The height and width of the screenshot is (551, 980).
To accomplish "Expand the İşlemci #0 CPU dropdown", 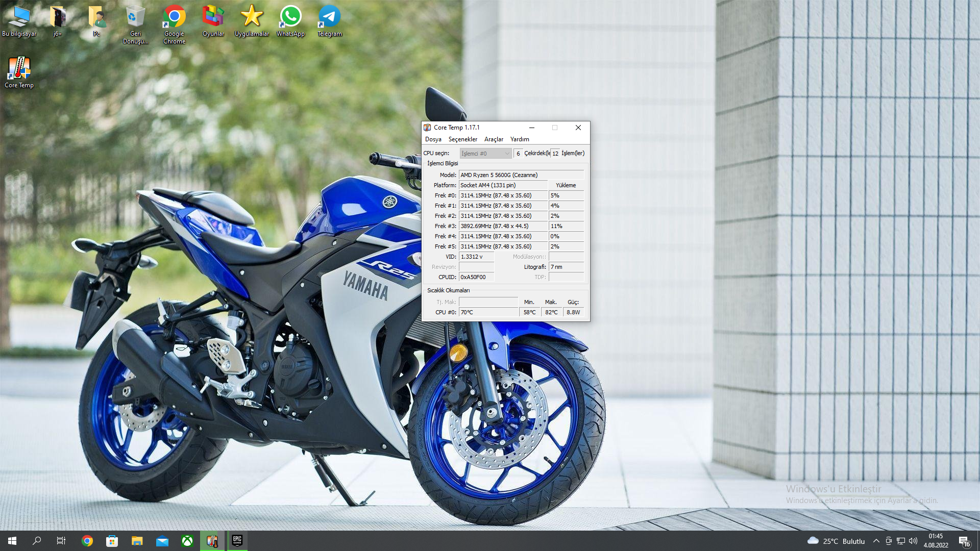I will coord(485,154).
